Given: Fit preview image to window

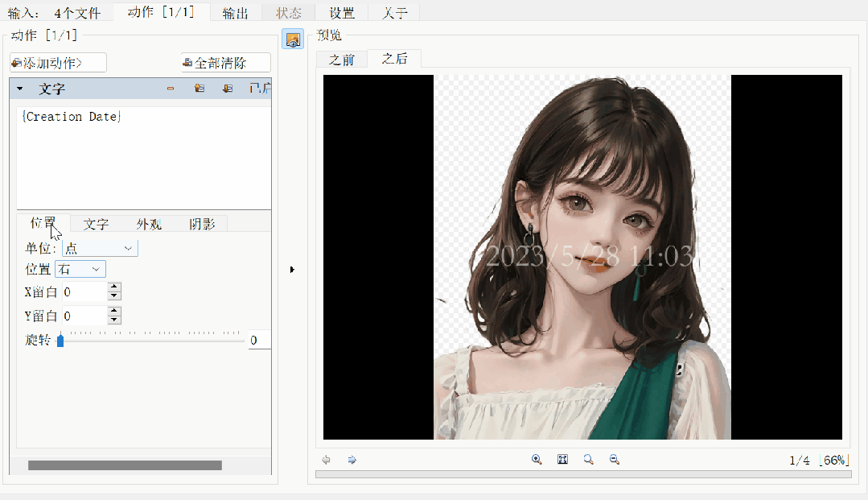Looking at the screenshot, I should 562,460.
